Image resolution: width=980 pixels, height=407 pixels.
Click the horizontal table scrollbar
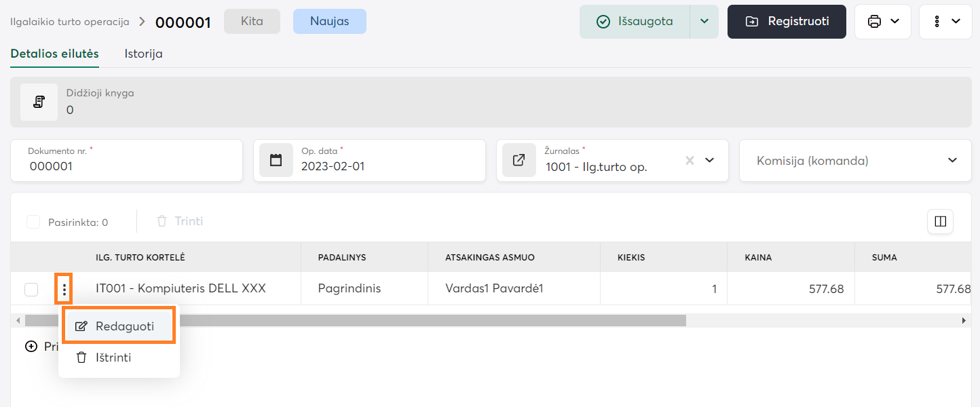[x=353, y=320]
